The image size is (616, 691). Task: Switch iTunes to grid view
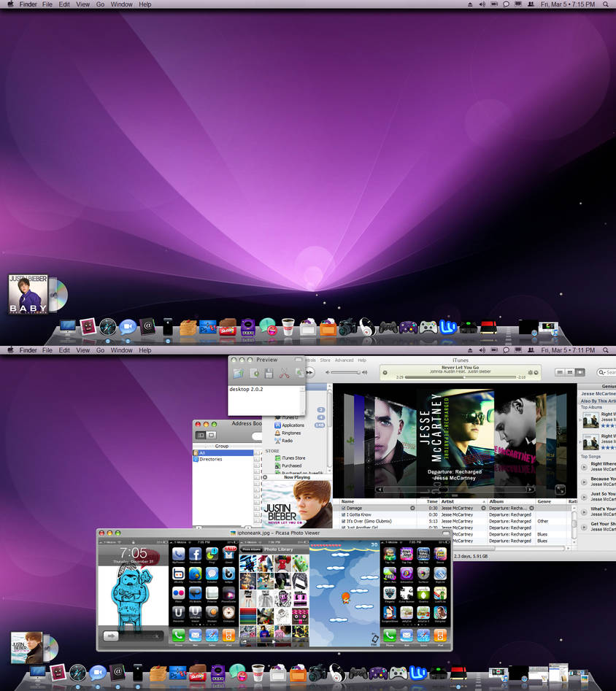[x=570, y=372]
